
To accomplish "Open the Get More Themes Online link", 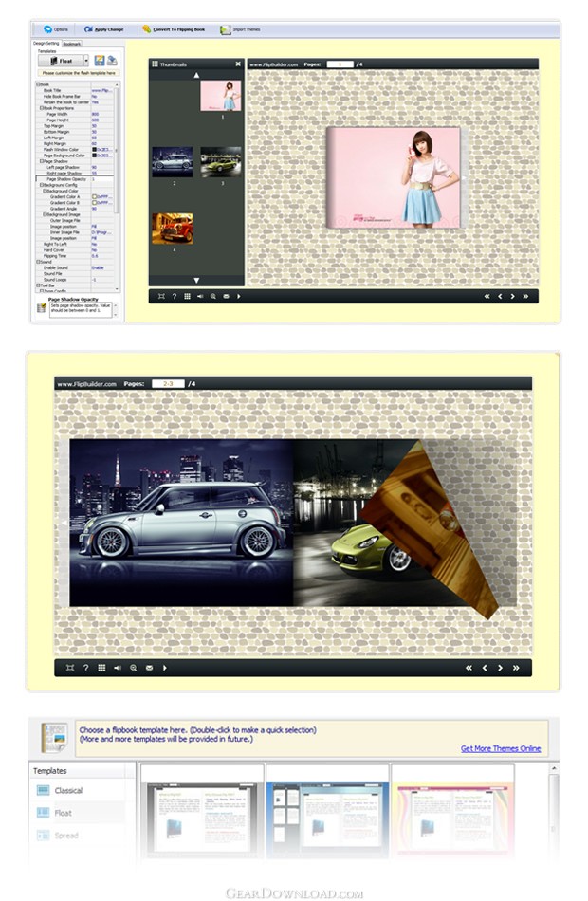I will pyautogui.click(x=500, y=748).
